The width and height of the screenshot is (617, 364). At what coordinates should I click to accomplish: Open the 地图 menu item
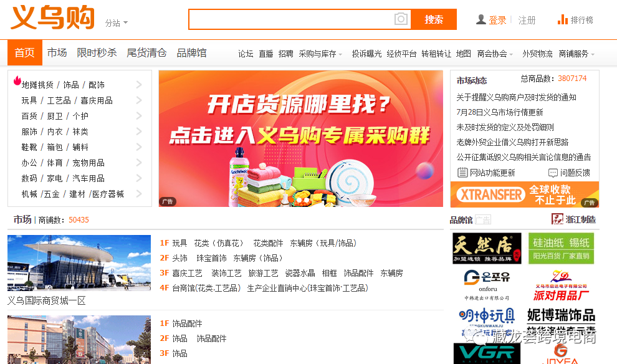click(464, 54)
